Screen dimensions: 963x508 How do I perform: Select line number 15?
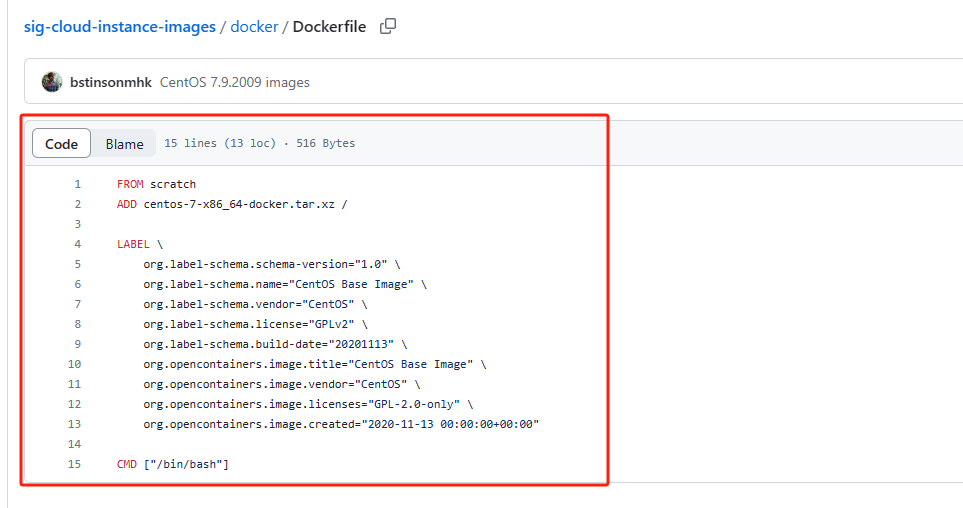point(74,464)
